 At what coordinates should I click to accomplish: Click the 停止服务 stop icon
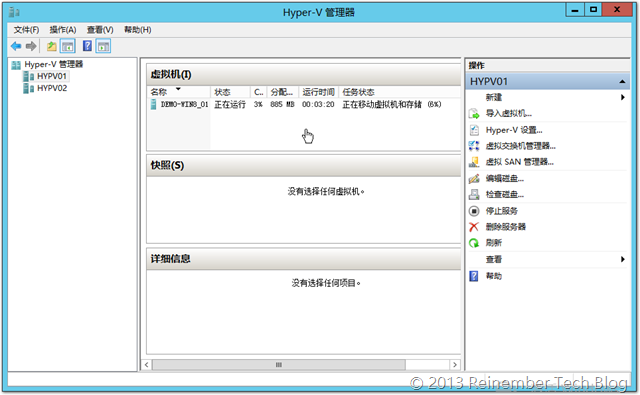pos(474,211)
